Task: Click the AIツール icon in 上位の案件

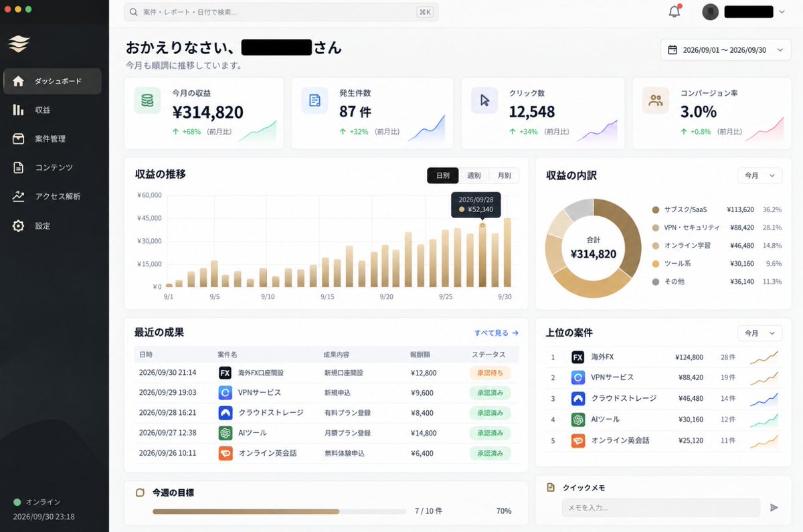Action: (578, 420)
